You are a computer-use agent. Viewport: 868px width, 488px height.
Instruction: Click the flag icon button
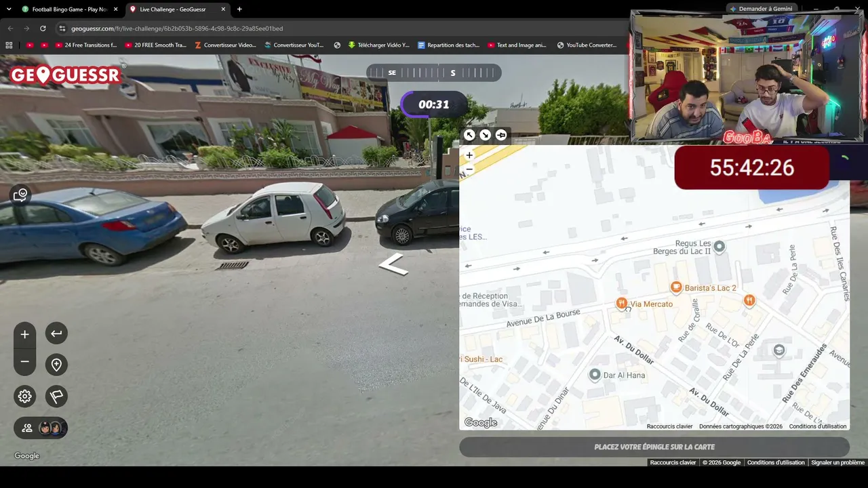(56, 396)
